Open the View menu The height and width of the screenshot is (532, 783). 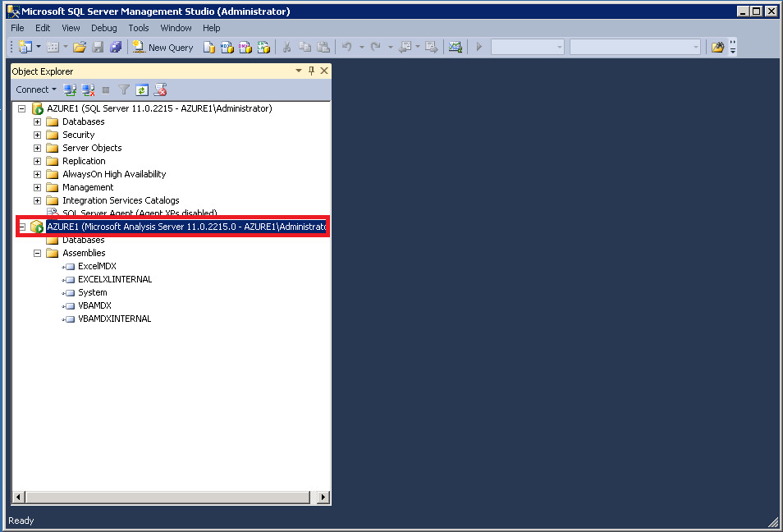click(x=71, y=28)
